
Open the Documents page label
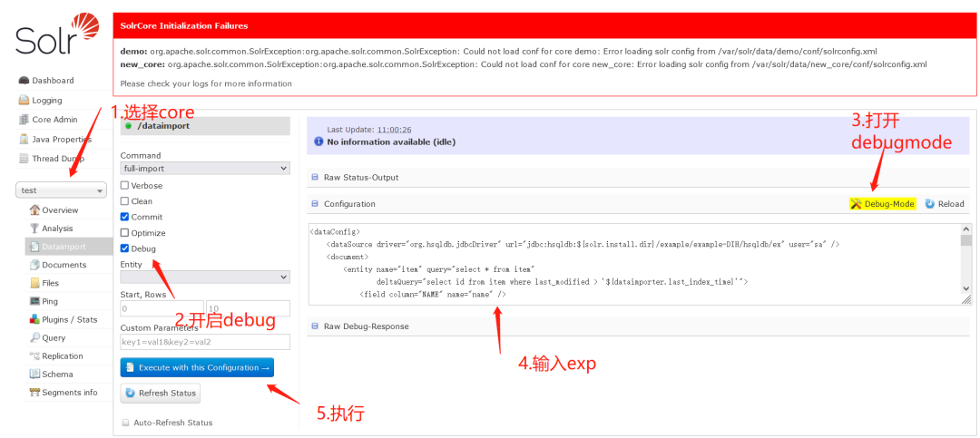[64, 265]
